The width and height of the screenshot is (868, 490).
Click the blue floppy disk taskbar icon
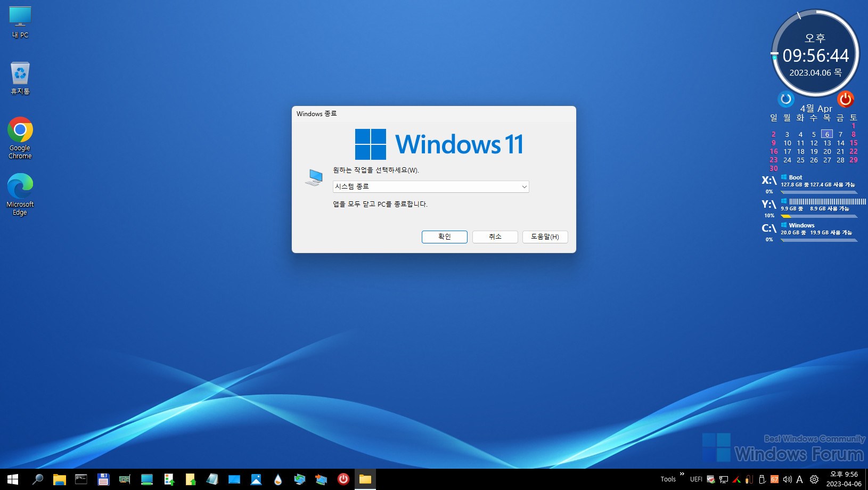103,479
